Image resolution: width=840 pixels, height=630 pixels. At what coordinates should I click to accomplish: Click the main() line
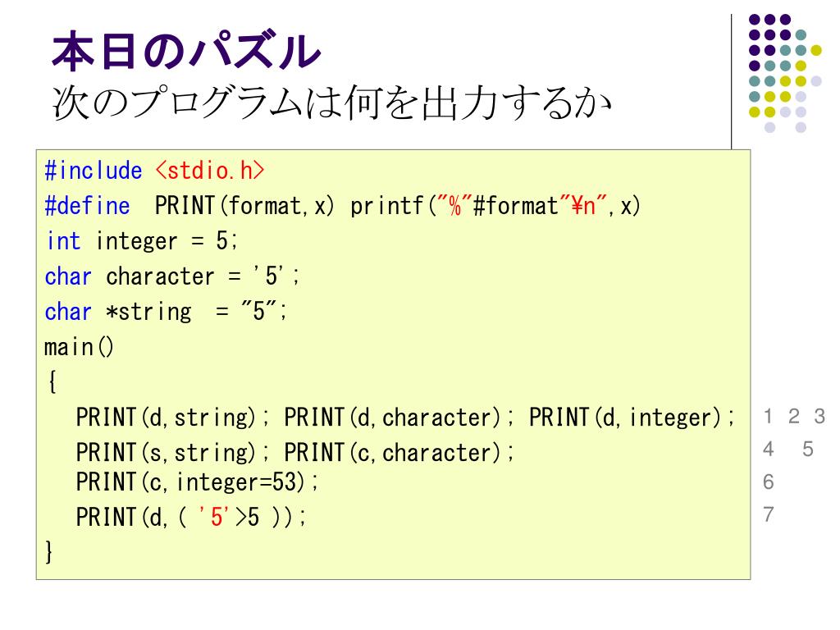coord(79,347)
